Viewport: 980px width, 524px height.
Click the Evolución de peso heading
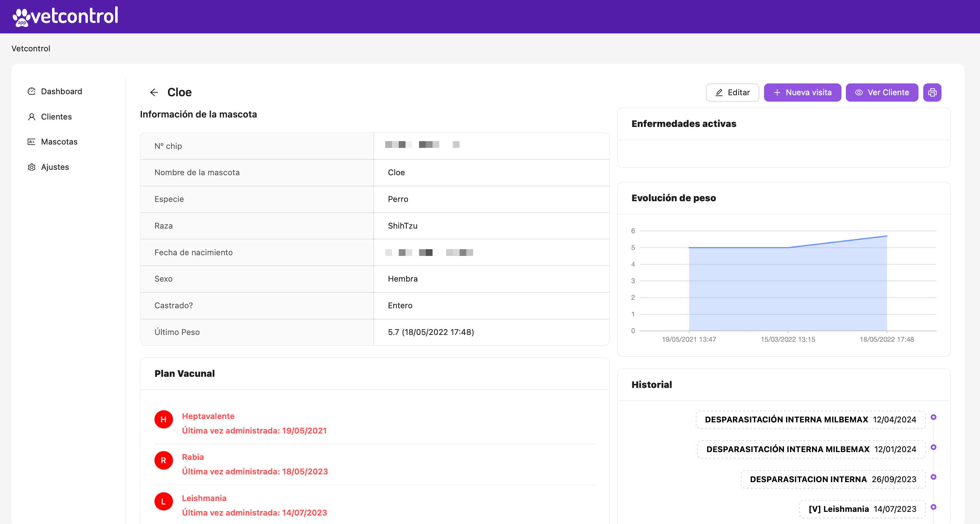click(674, 198)
